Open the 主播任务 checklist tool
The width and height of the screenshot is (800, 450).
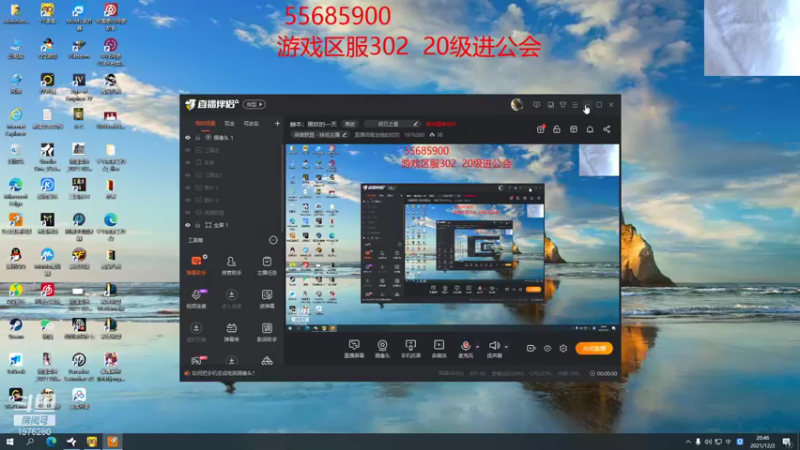pyautogui.click(x=266, y=265)
